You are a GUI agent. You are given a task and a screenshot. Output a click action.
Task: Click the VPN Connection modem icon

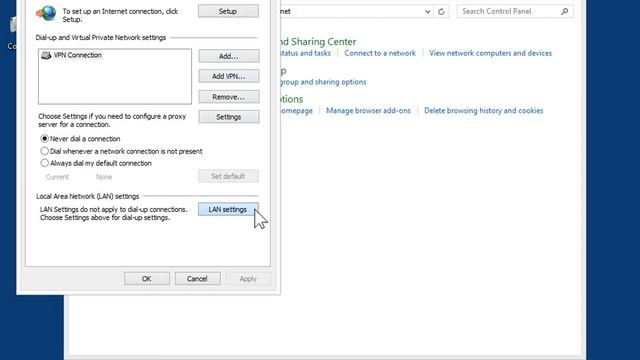click(x=46, y=55)
